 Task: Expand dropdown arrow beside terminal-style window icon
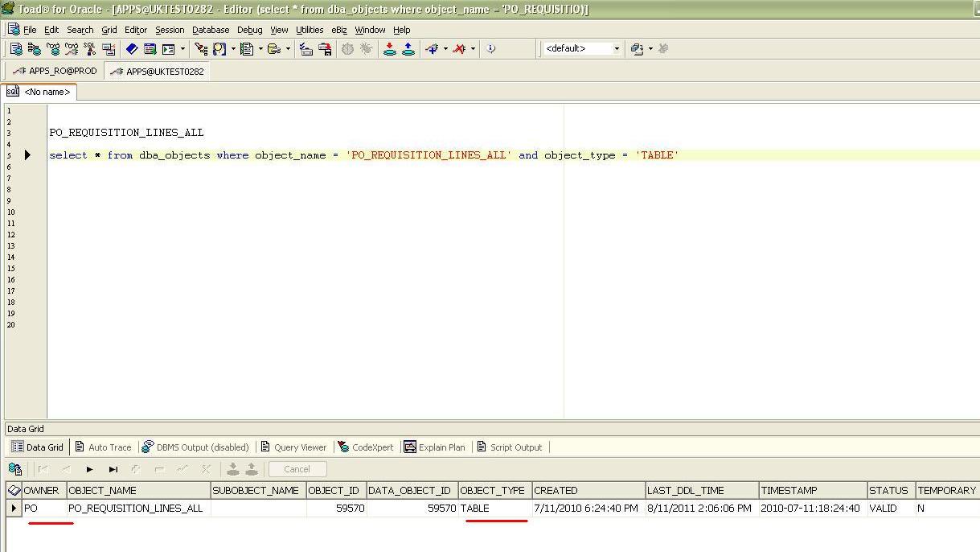pyautogui.click(x=182, y=48)
